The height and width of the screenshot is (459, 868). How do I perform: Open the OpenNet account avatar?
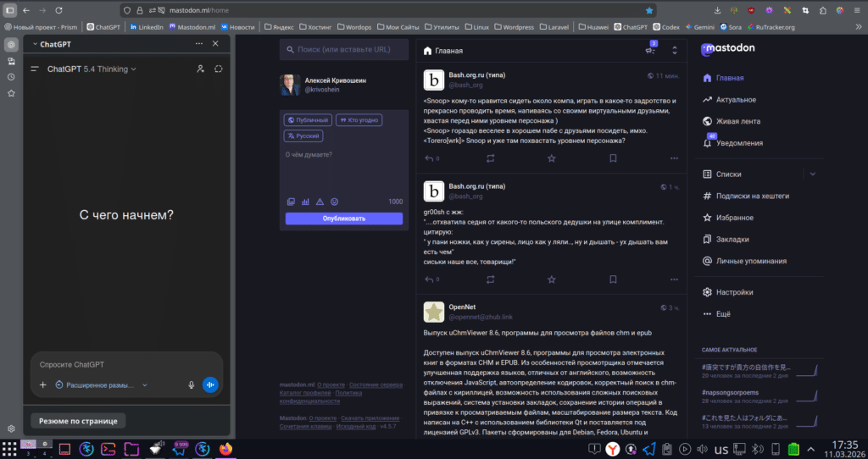(434, 312)
